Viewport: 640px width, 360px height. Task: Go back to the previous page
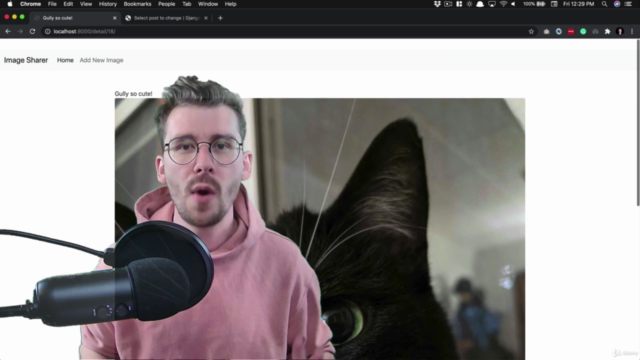[8, 31]
